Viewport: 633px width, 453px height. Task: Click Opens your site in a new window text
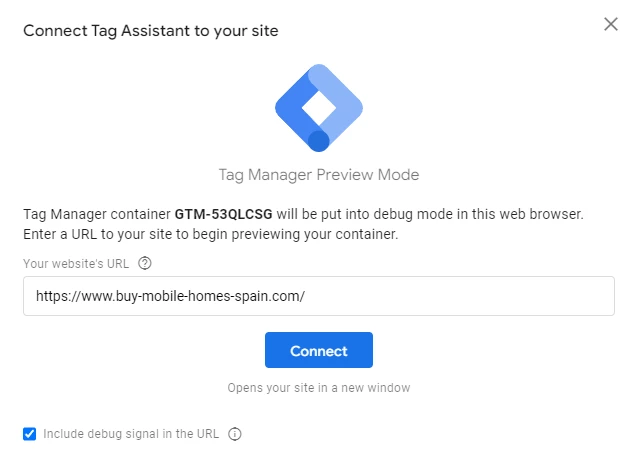point(318,388)
